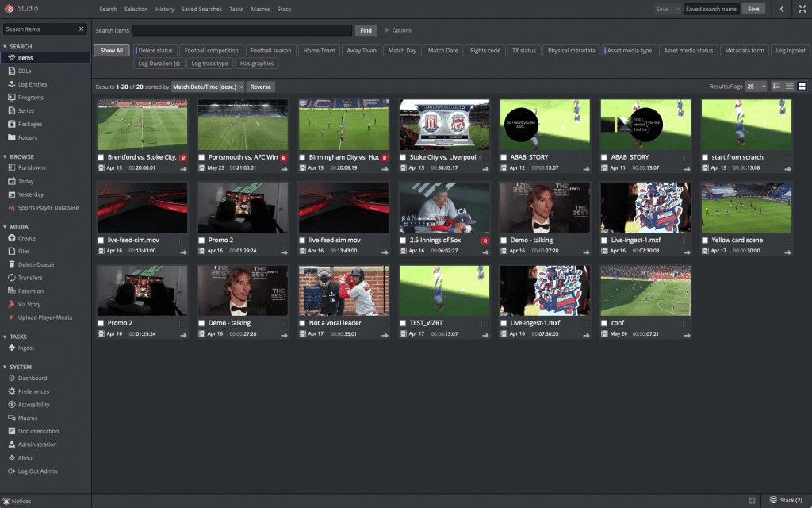The image size is (812, 508).
Task: Select the Yellow card scene checkbox
Action: (705, 240)
